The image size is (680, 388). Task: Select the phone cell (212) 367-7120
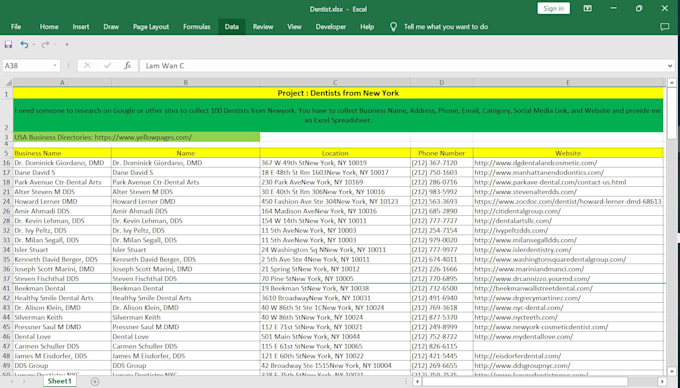[x=441, y=163]
